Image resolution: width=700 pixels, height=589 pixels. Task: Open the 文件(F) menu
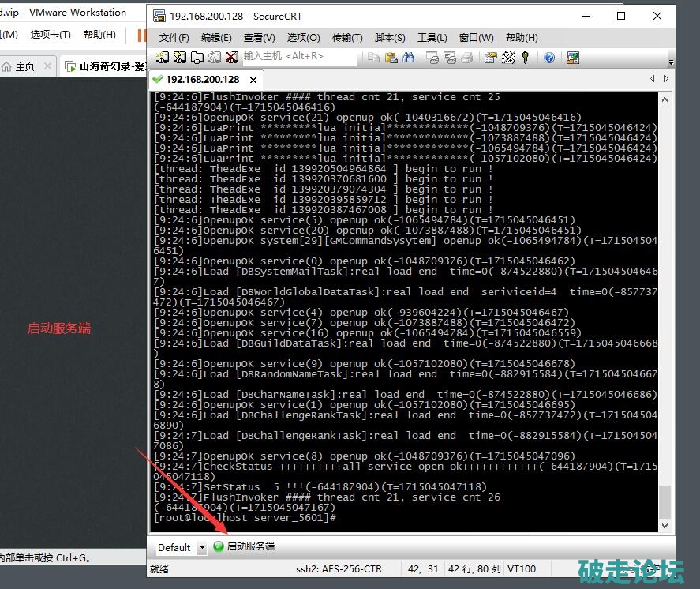[174, 37]
